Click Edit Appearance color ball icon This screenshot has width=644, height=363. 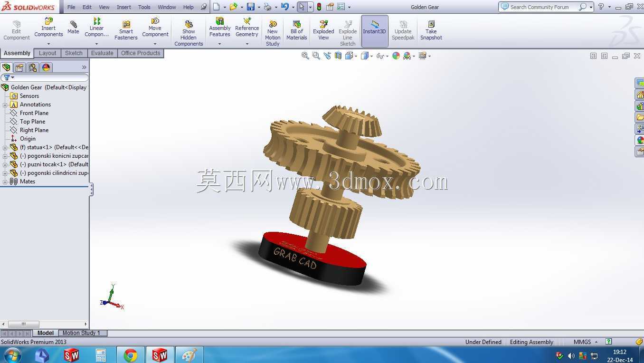pos(396,56)
